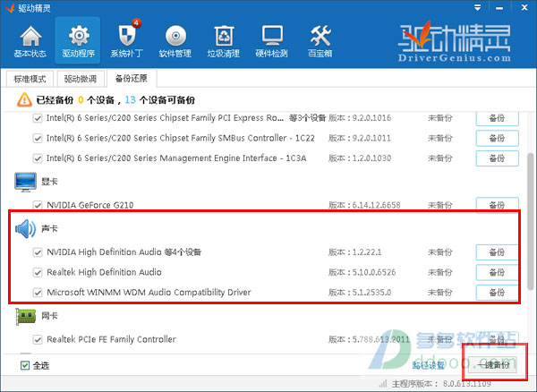This screenshot has height=392, width=537.
Task: Click 备份 for SMBus Controller 1C22
Action: (497, 139)
